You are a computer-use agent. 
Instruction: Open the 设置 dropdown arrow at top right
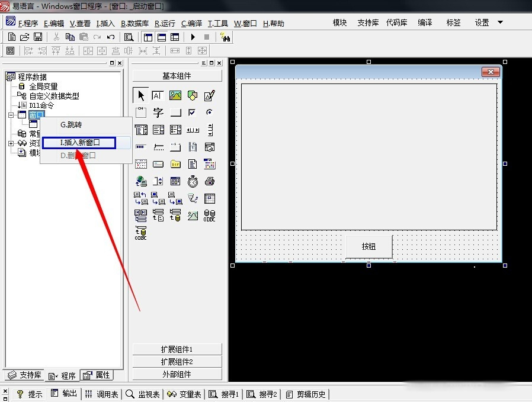tap(500, 22)
